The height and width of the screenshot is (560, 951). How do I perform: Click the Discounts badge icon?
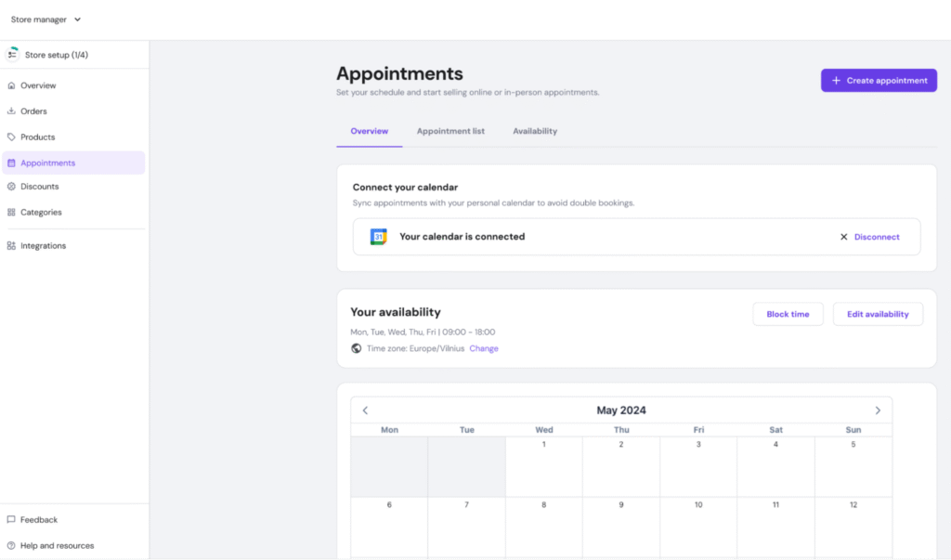click(x=11, y=187)
